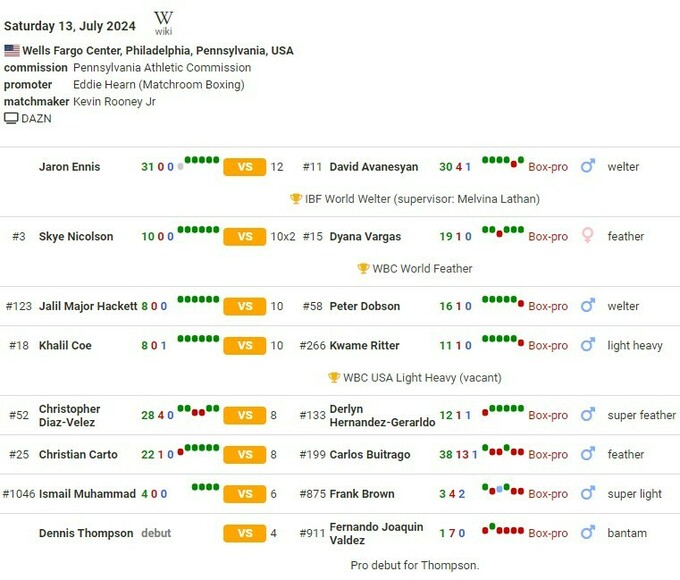Click the male symbol on Ennis bout
This screenshot has height=580, width=680.
coord(588,167)
